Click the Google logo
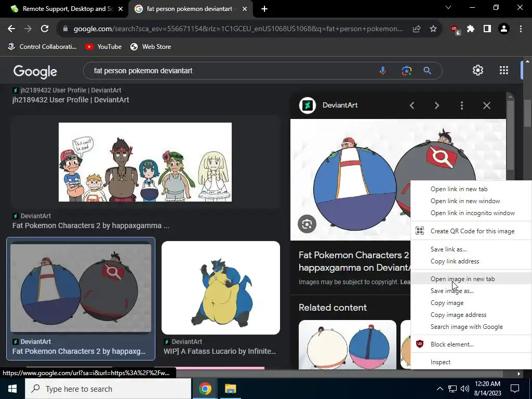The height and width of the screenshot is (399, 532). [x=35, y=71]
